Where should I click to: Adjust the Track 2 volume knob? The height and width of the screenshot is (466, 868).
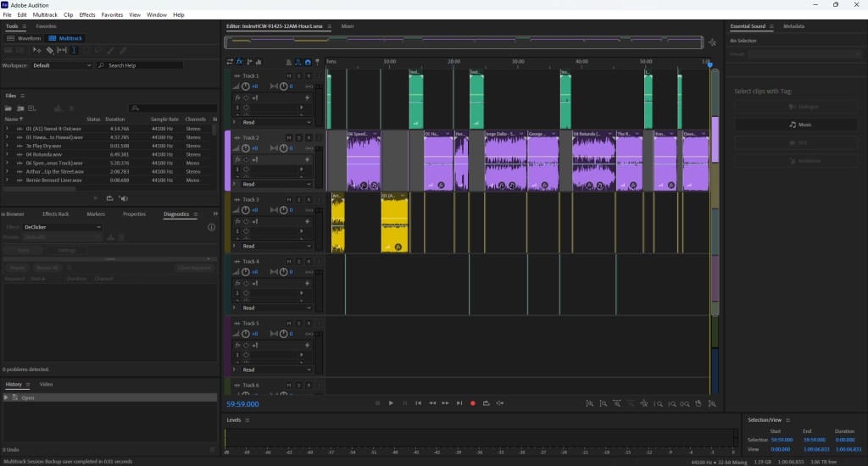point(246,148)
